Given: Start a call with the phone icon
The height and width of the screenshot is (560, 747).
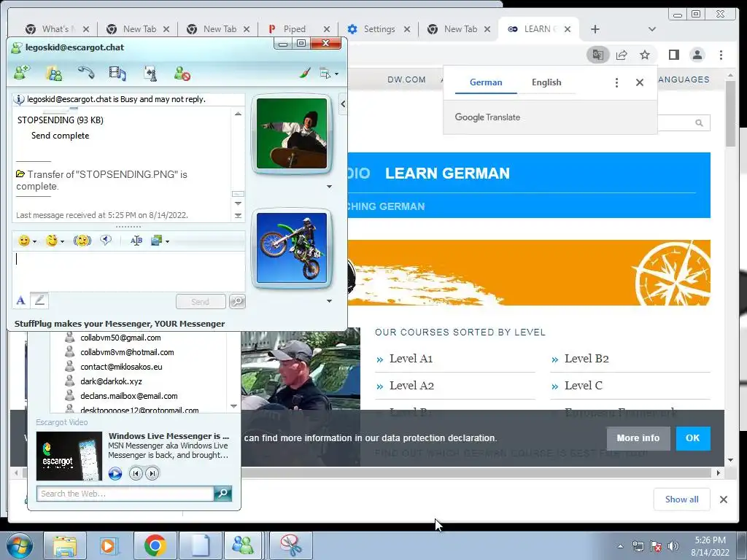Looking at the screenshot, I should 86,74.
